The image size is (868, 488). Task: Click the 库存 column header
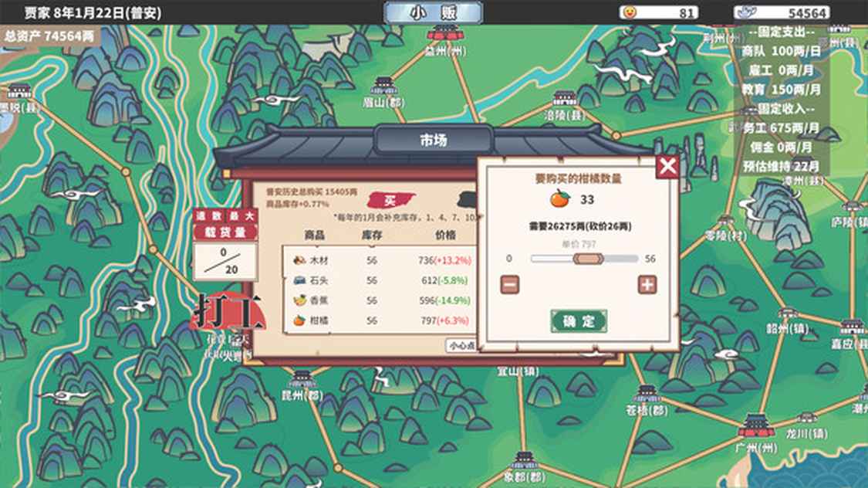click(x=371, y=236)
